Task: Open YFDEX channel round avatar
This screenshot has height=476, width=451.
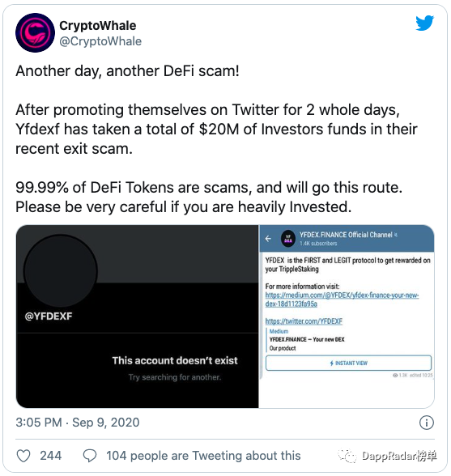Action: point(288,239)
